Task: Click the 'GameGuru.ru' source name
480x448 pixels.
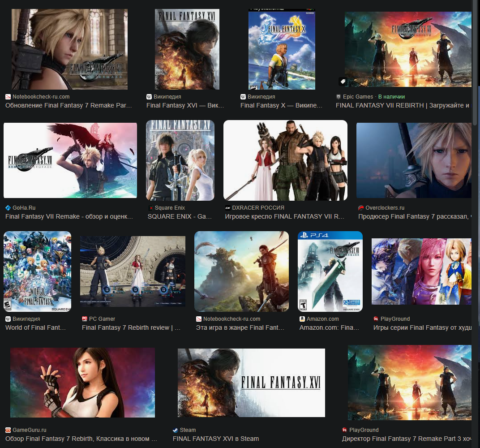Action: (x=30, y=430)
